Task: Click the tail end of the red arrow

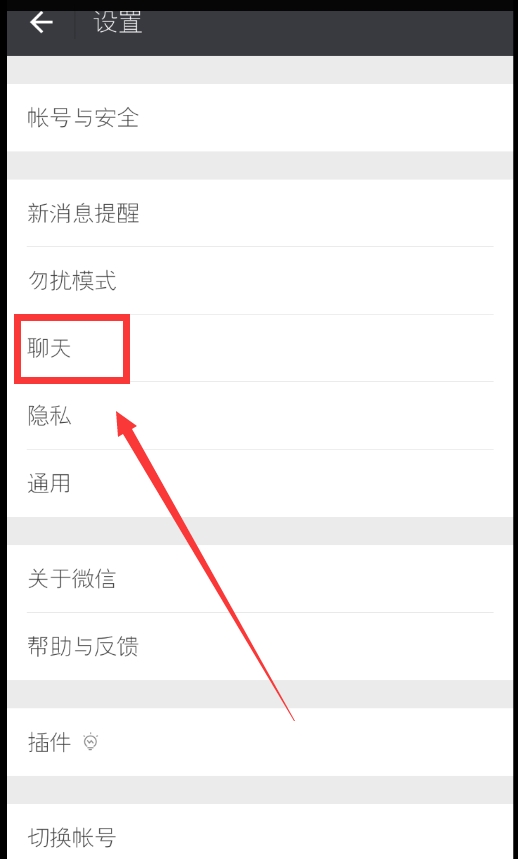Action: [293, 719]
